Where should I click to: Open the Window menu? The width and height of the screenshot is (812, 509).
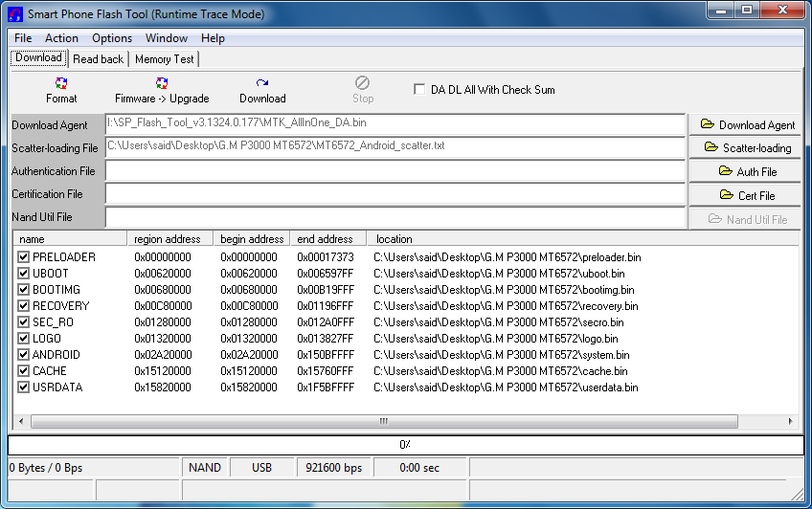pyautogui.click(x=167, y=38)
